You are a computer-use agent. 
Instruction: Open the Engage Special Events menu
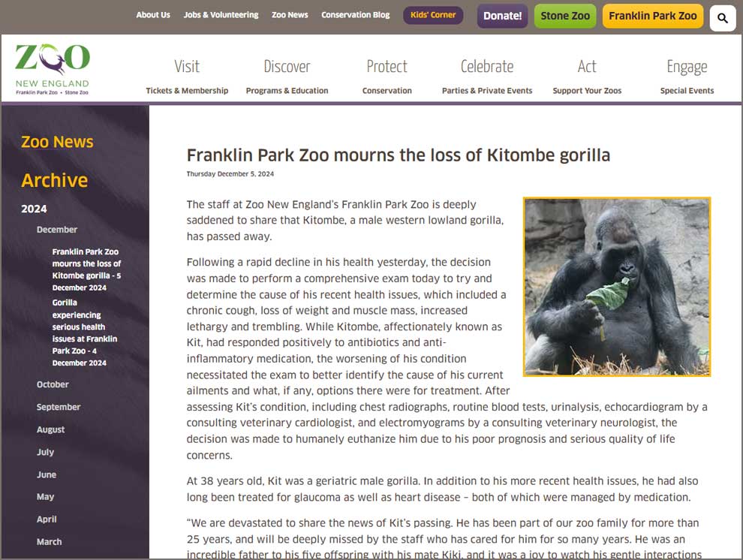(x=687, y=76)
